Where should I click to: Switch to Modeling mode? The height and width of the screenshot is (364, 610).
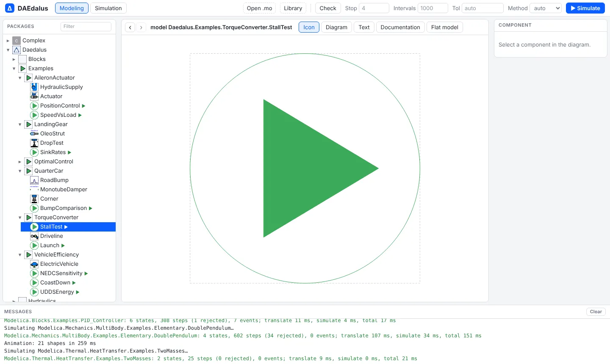click(72, 8)
